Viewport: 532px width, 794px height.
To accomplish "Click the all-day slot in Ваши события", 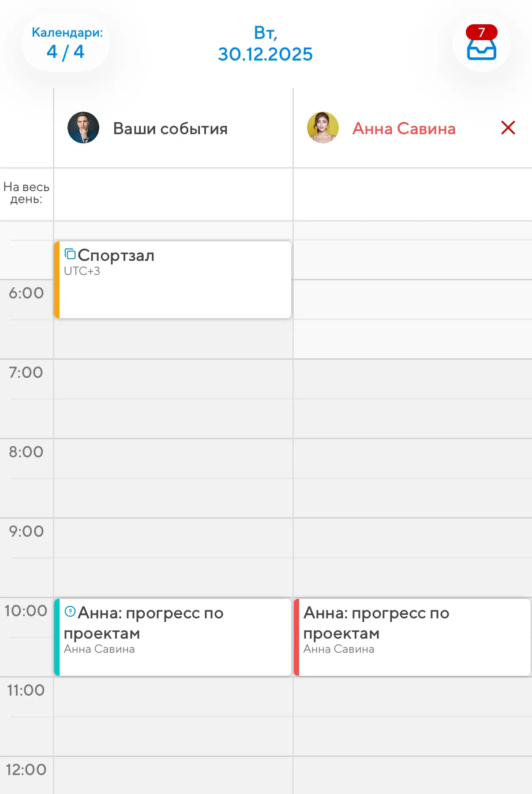I will point(173,194).
